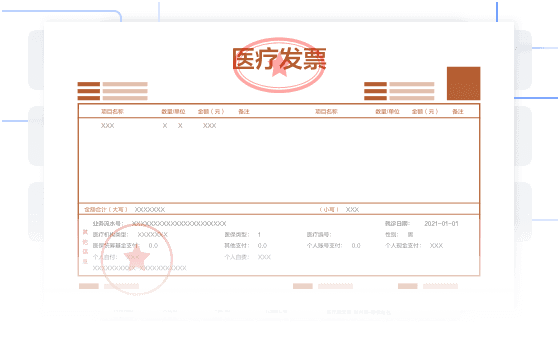This screenshot has width=560, height=364.
Task: Click the 数量/单位 header in right table half
Action: coord(387,111)
